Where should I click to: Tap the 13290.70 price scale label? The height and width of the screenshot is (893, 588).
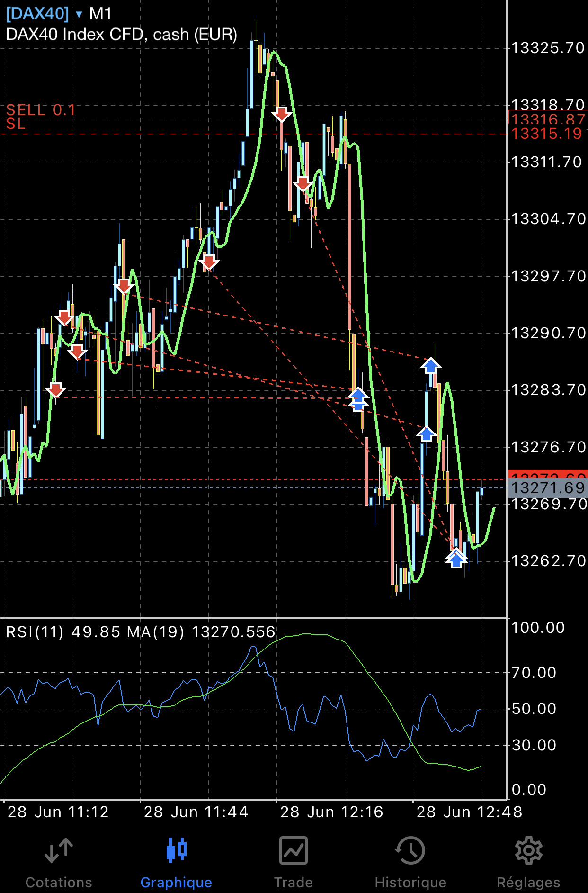(x=548, y=333)
